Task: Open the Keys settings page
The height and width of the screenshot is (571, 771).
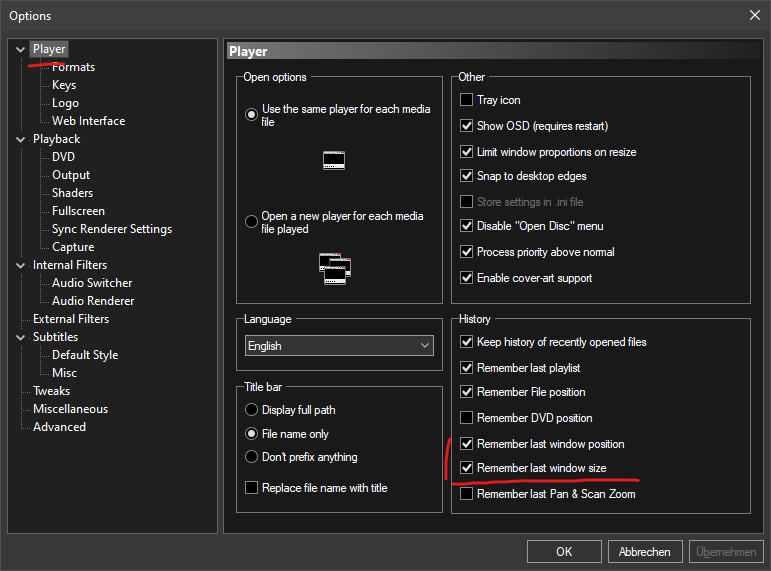Action: (64, 85)
